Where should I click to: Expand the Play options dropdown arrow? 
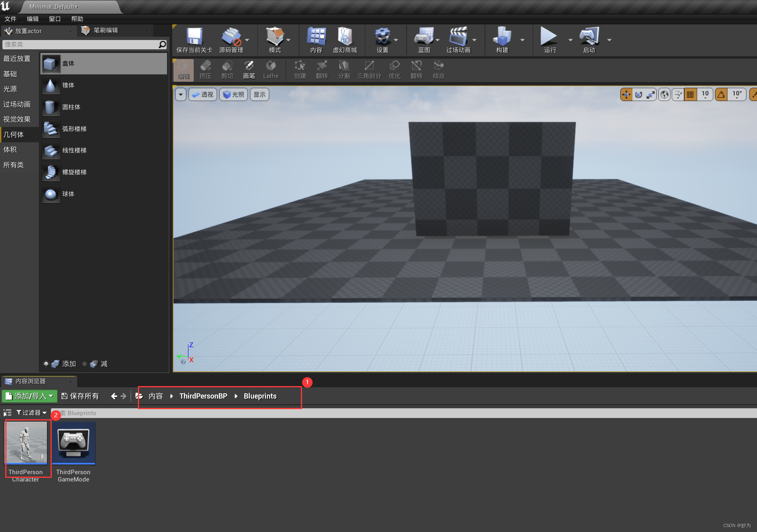click(x=570, y=40)
